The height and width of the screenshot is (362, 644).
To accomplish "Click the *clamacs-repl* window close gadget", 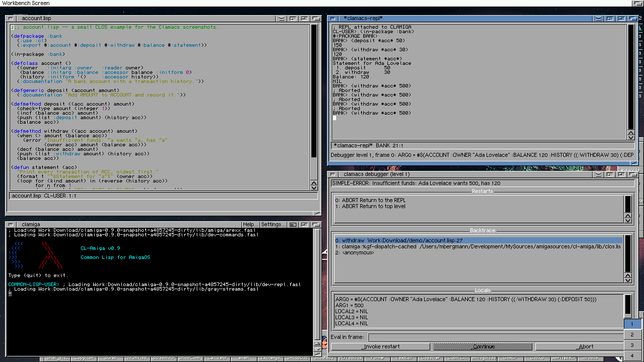I will point(333,19).
